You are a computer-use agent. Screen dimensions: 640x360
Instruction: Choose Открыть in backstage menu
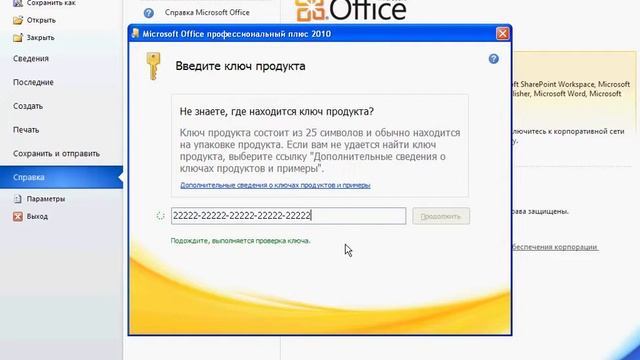pos(41,20)
